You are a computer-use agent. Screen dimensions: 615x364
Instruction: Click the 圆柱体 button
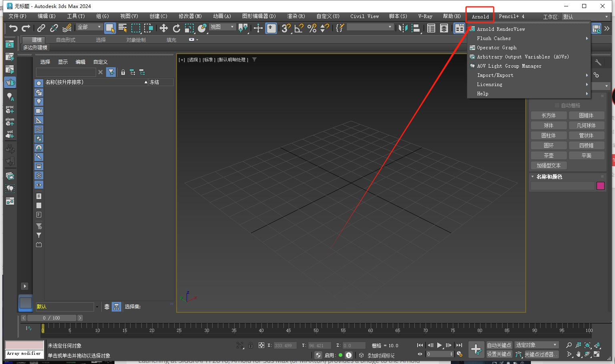549,135
